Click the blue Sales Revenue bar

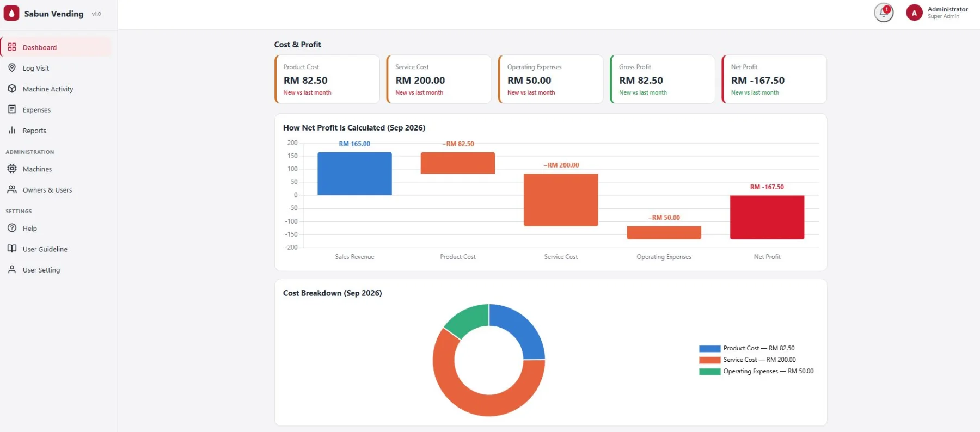click(354, 174)
